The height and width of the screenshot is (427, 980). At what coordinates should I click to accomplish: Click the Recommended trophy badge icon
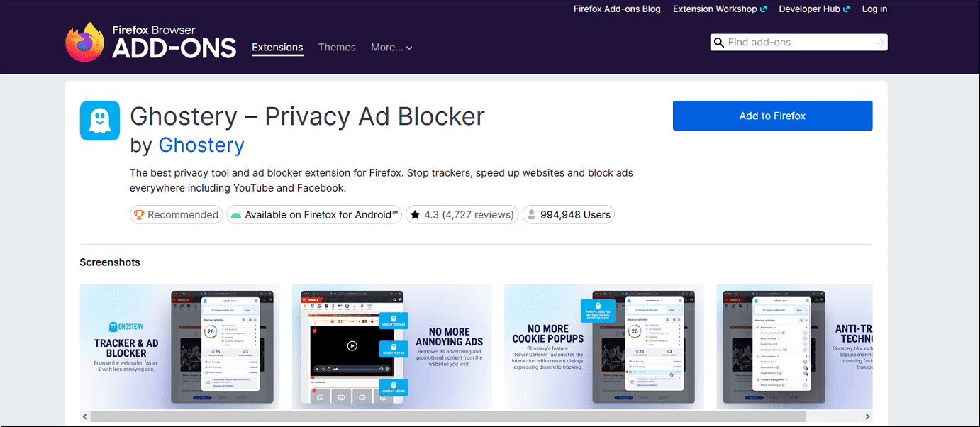[x=139, y=214]
